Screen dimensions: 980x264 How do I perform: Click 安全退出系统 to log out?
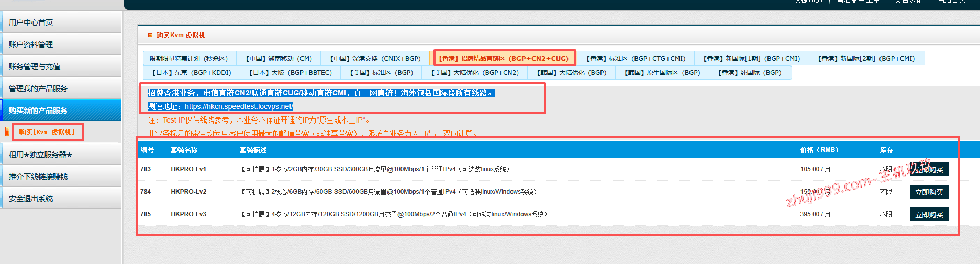(31, 199)
